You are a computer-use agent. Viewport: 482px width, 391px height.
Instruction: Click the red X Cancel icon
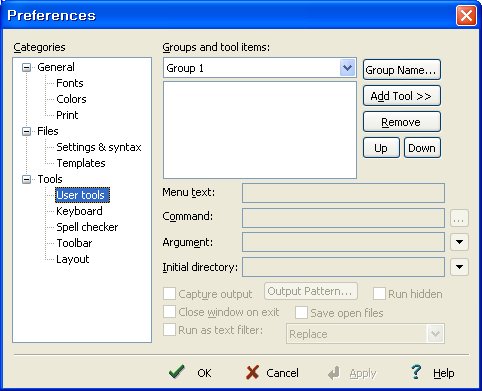click(x=252, y=372)
